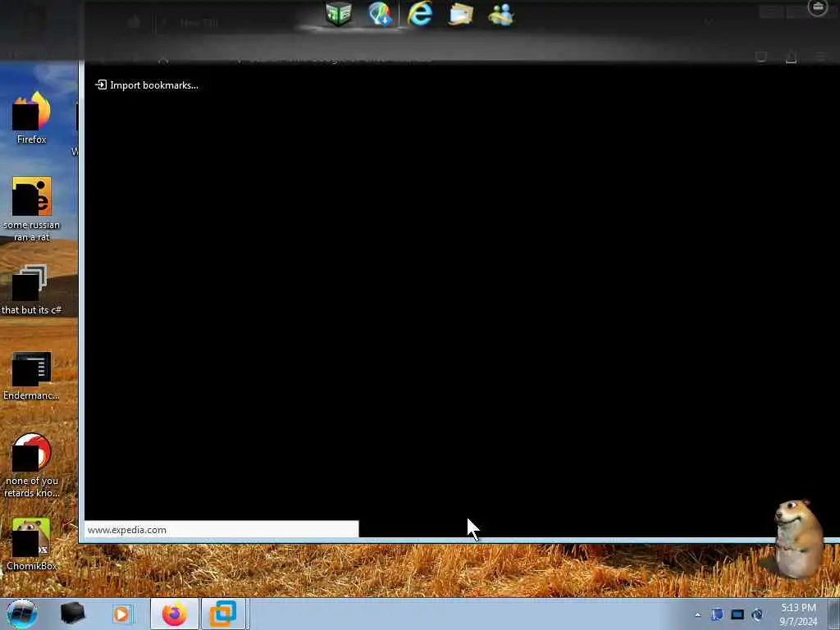Click the swirl tray icon beside the clock
This screenshot has height=630, width=840.
pos(757,614)
